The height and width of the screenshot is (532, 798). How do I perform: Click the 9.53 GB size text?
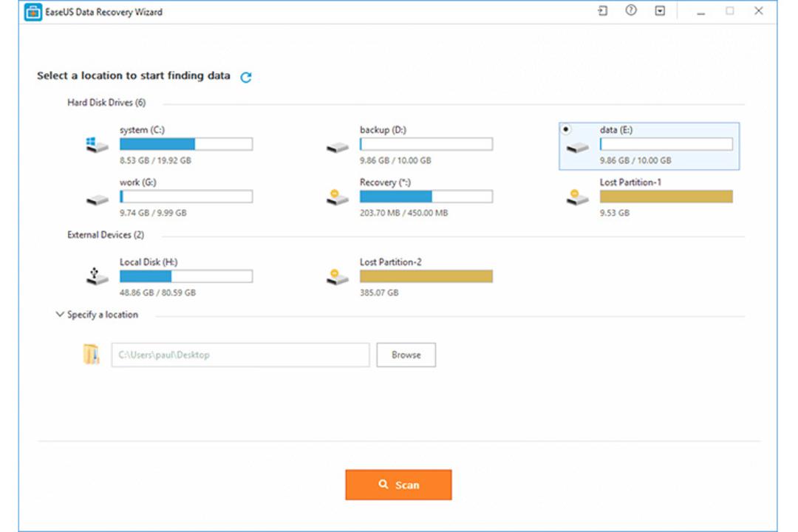[x=614, y=213]
